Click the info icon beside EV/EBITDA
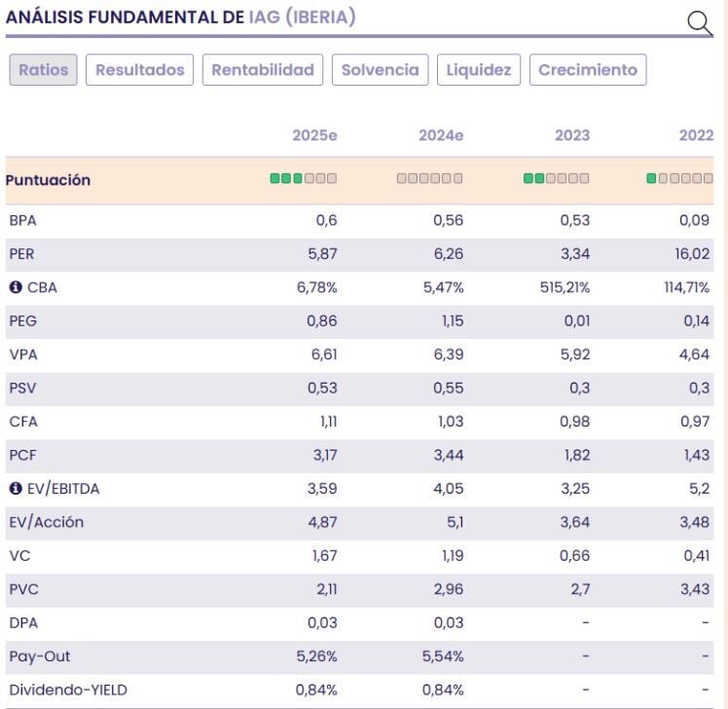728x709 pixels. tap(15, 489)
